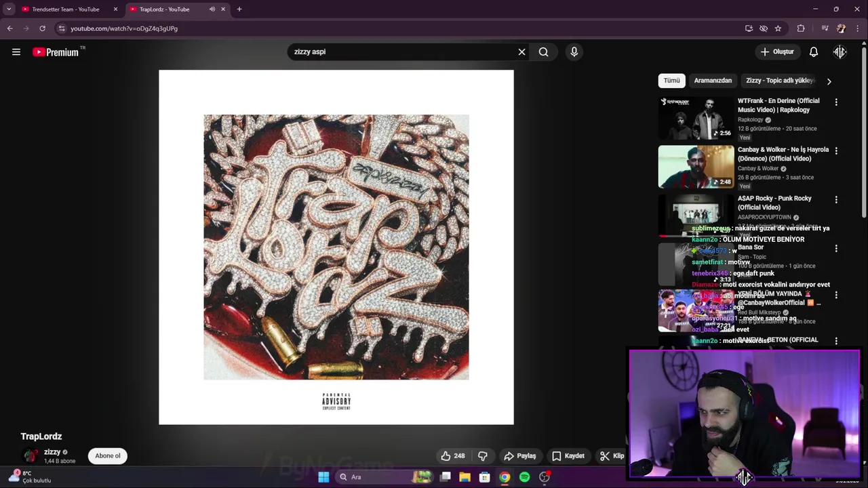Open YouTube notifications bell
This screenshot has width=868, height=488.
tap(814, 52)
